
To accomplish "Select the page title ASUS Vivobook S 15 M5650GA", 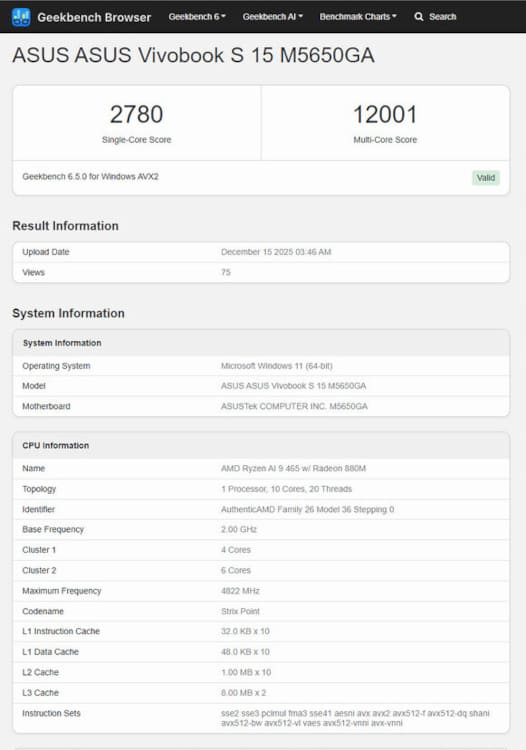I will [x=193, y=55].
